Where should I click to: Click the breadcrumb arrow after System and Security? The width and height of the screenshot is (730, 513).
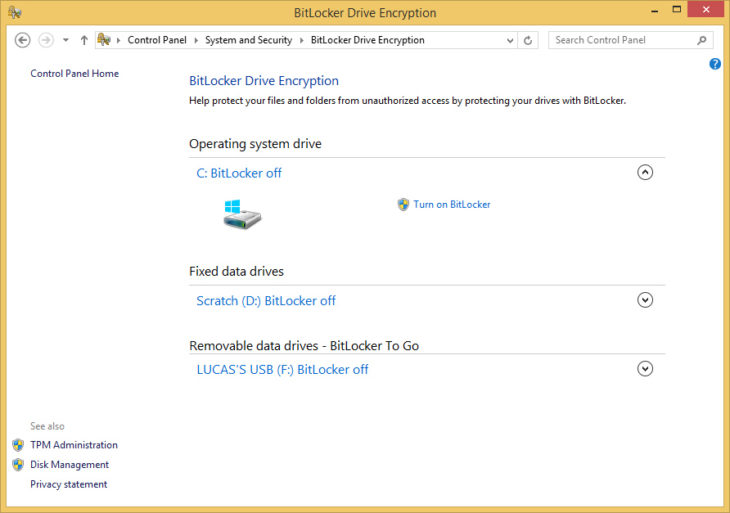tap(302, 40)
